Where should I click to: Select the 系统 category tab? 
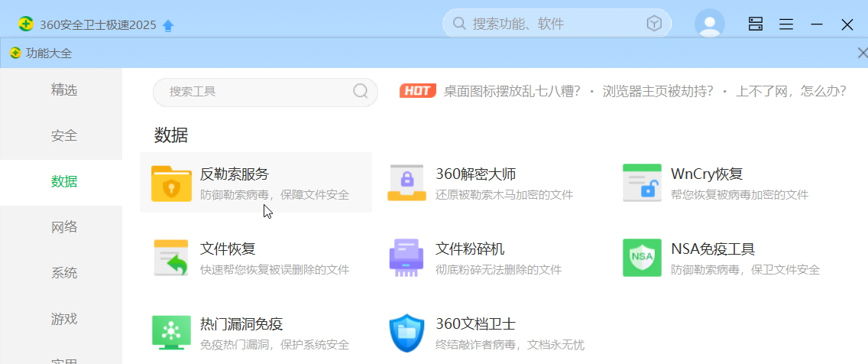(61, 274)
